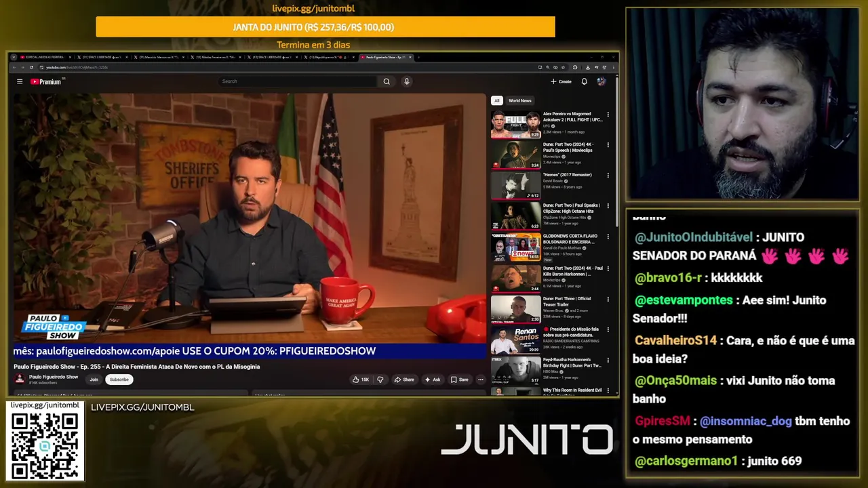Click the Join channel membership button

click(94, 380)
